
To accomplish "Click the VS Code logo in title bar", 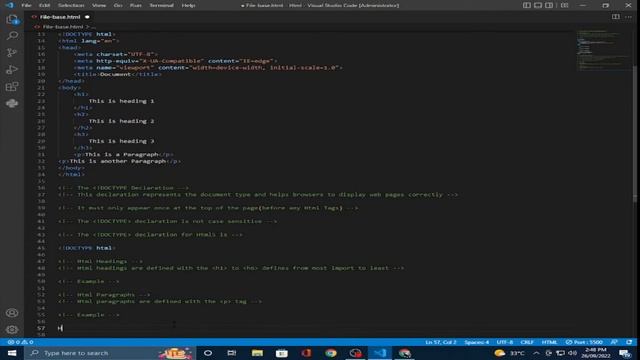I will (x=9, y=5).
